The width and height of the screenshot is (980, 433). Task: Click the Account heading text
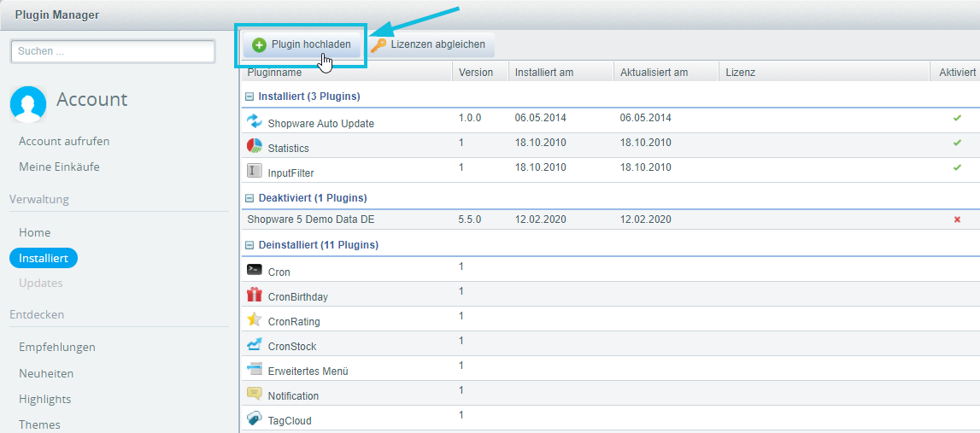tap(92, 99)
